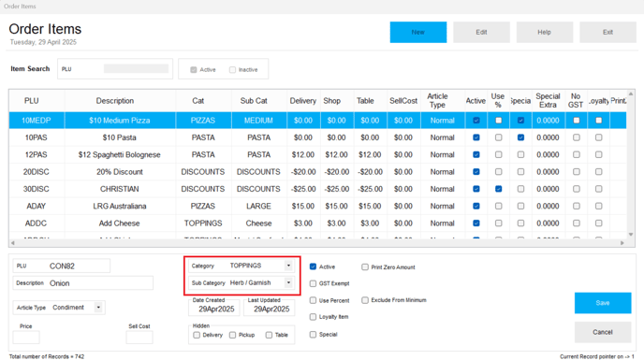Select the Add Cheese row

click(x=317, y=223)
